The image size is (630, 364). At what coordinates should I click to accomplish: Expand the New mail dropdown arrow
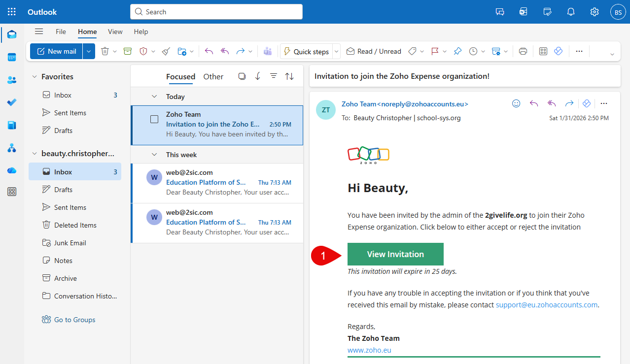pos(89,51)
